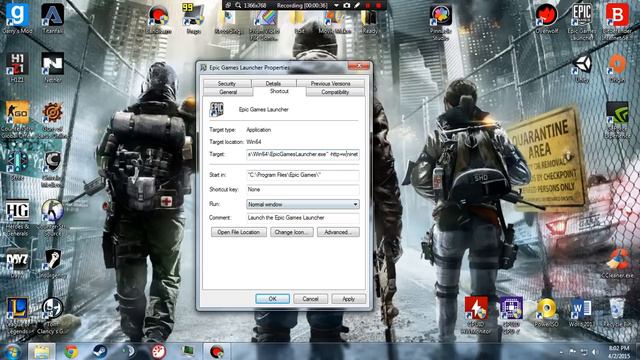Click the Shortcut key field
640x360 pixels.
pos(303,189)
